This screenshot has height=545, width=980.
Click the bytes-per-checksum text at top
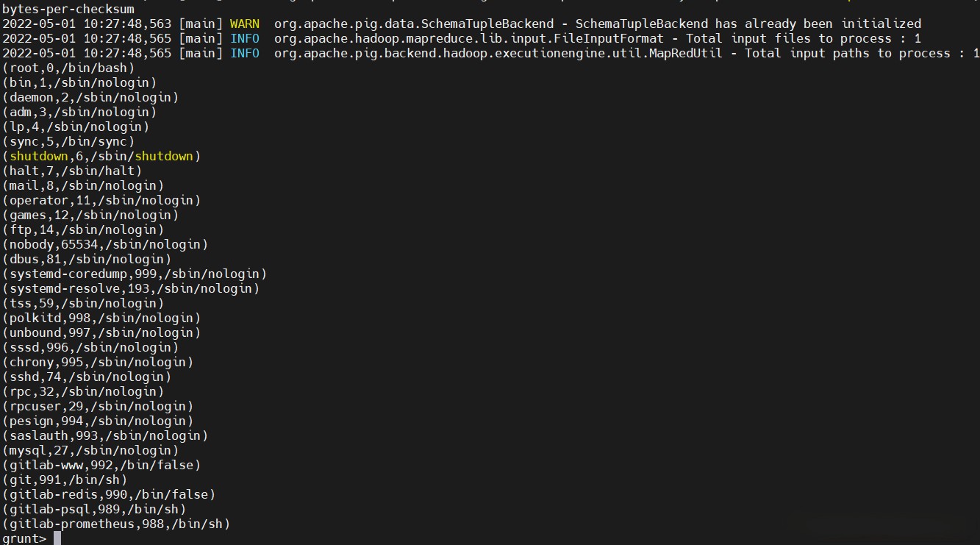tap(68, 9)
